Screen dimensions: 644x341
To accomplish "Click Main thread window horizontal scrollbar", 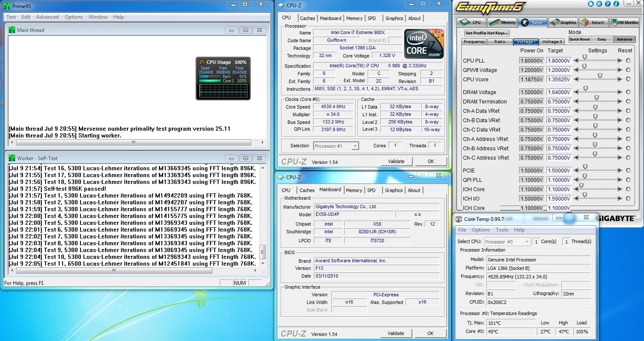I will (135, 143).
